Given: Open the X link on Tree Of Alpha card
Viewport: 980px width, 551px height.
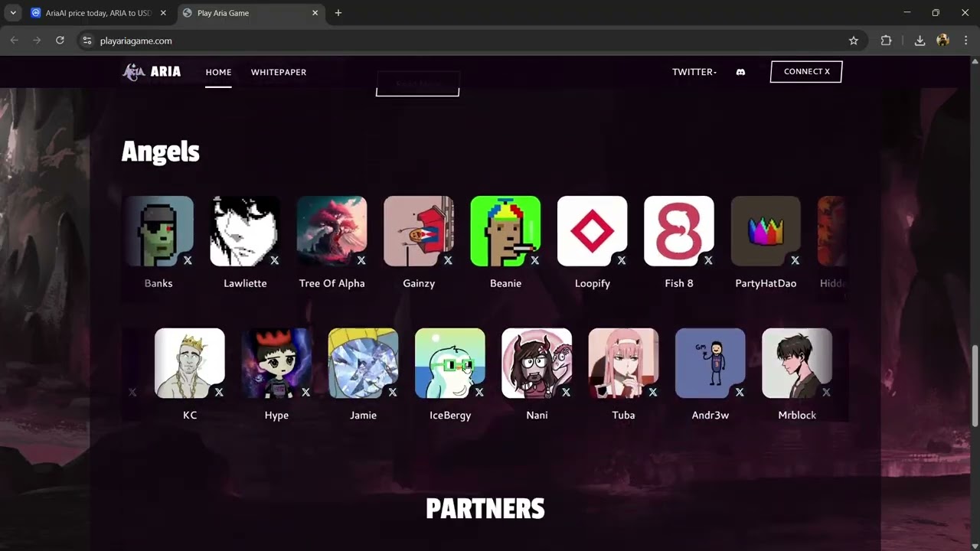Looking at the screenshot, I should [361, 260].
